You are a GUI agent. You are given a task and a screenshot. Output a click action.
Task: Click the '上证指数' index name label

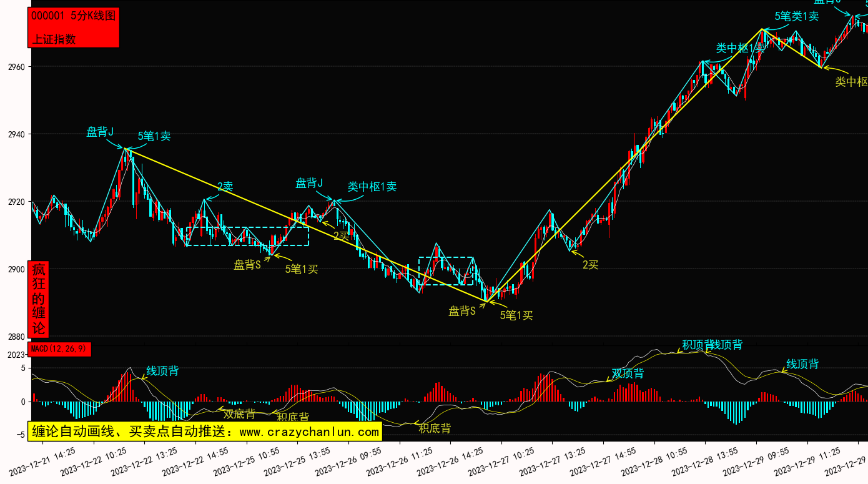[x=54, y=39]
